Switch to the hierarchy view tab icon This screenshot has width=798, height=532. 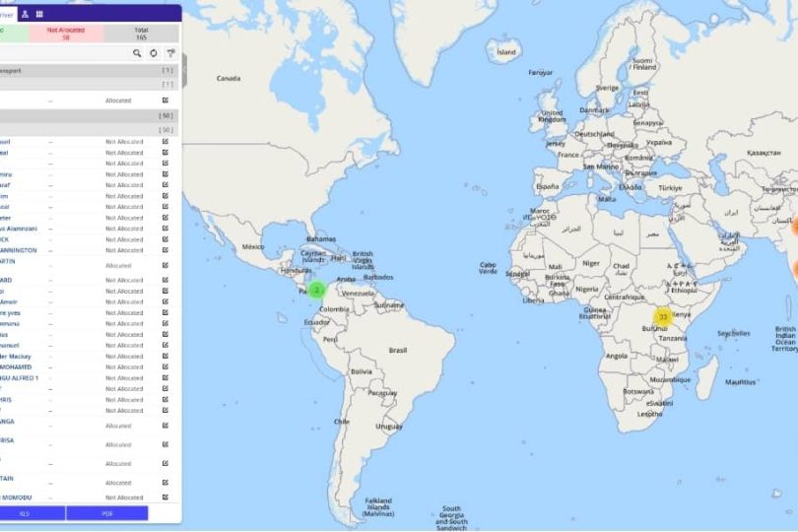(25, 14)
